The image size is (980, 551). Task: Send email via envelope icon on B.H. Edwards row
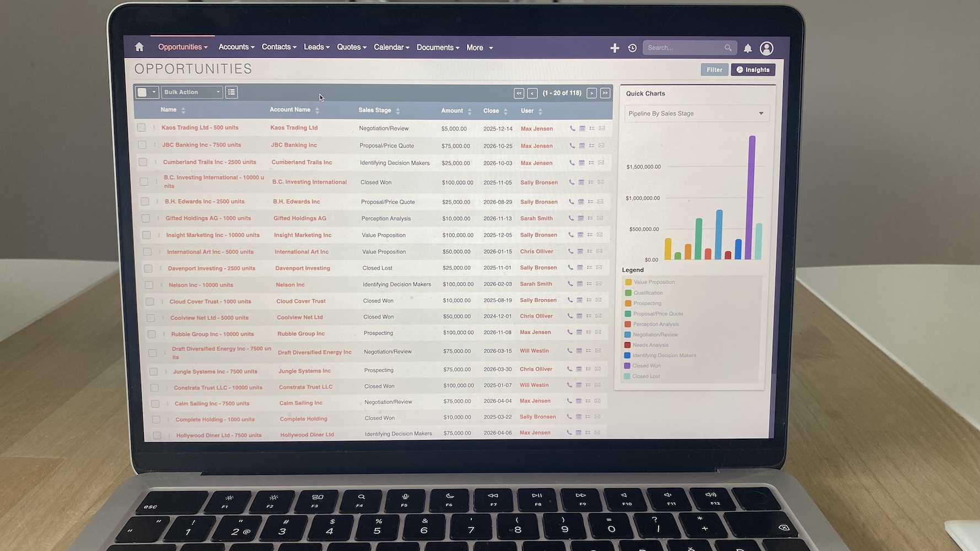pos(600,202)
